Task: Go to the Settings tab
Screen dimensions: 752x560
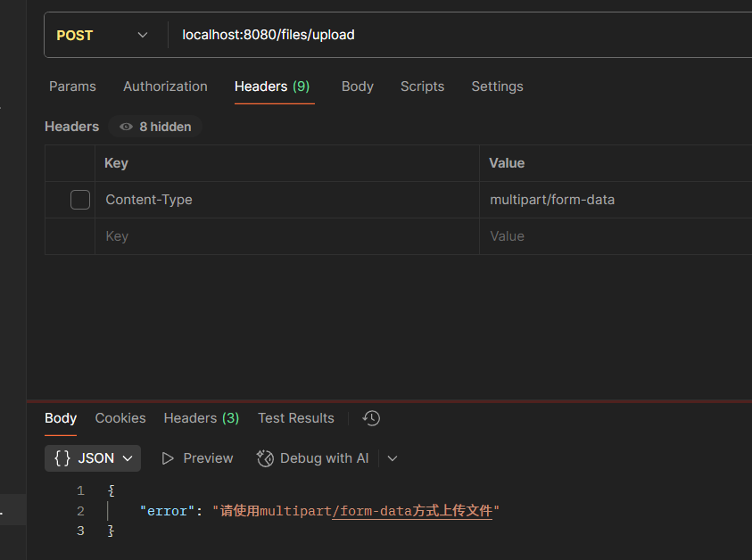Action: (x=497, y=86)
